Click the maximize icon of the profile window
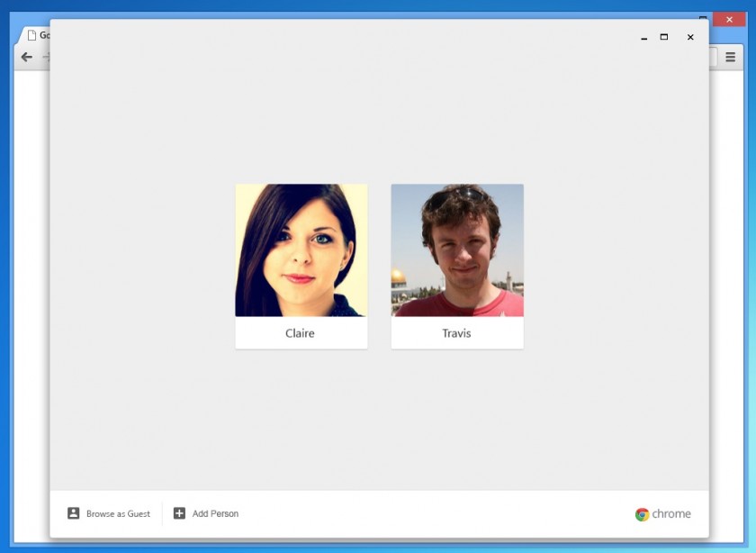The height and width of the screenshot is (553, 756). 664,38
